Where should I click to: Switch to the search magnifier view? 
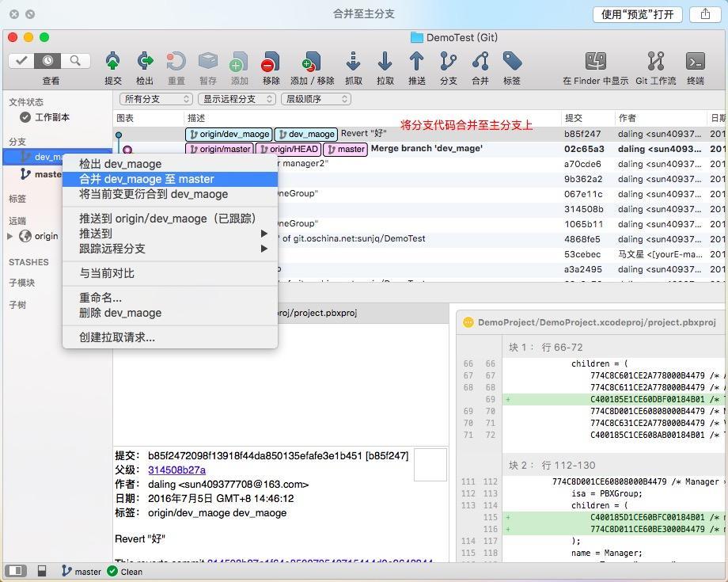[x=74, y=61]
